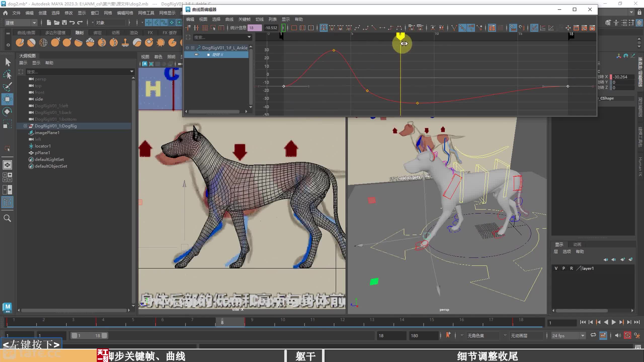
Task: Click the current frame field showing 1
Action: (x=561, y=323)
